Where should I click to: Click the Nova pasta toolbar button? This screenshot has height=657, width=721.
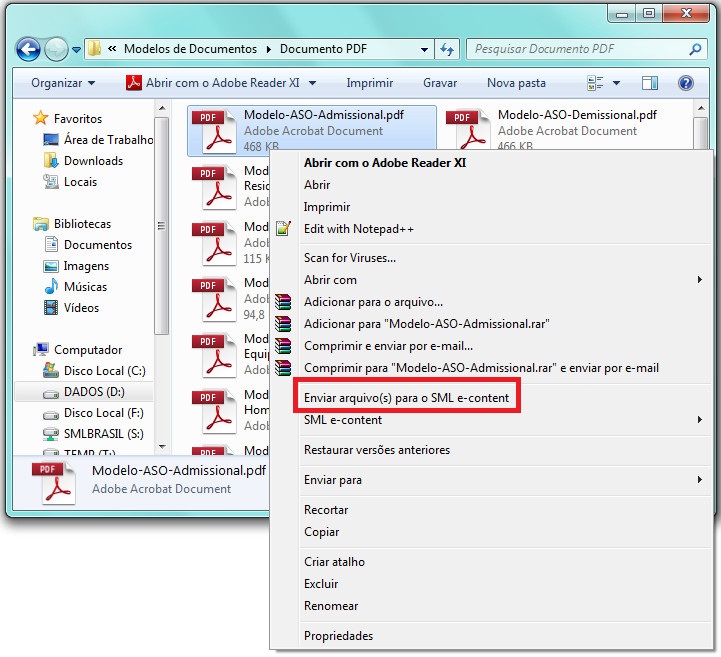(516, 83)
